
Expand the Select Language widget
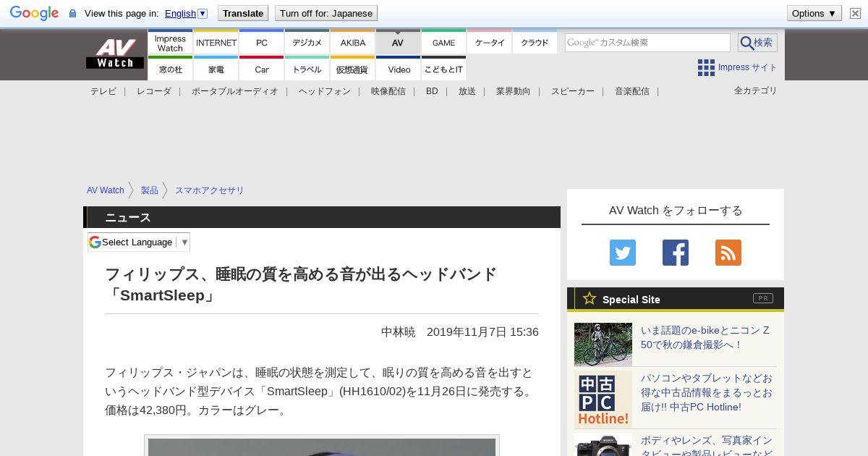pos(139,242)
